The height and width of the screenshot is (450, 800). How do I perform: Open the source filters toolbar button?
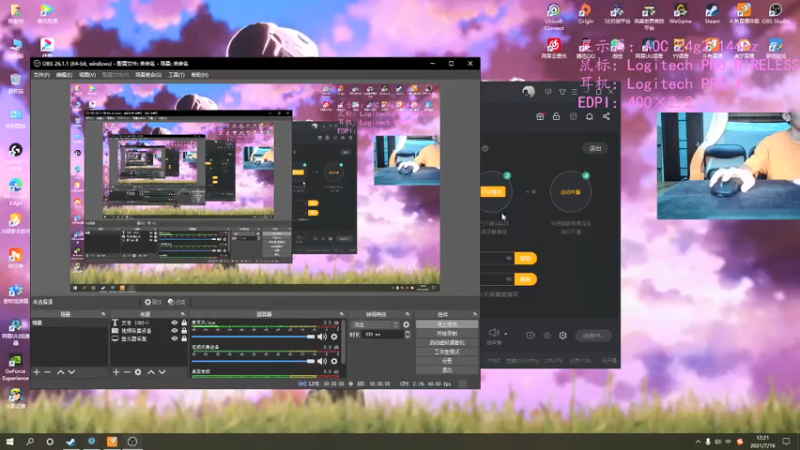click(177, 302)
